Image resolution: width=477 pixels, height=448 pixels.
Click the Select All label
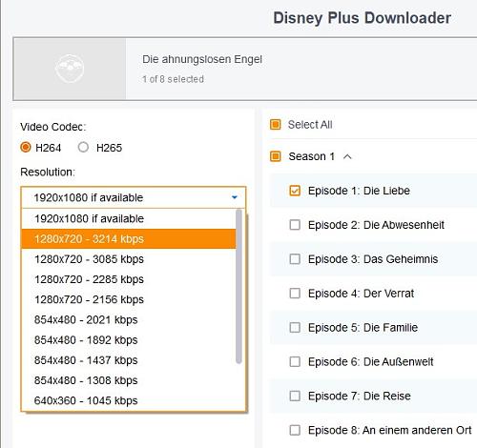(310, 125)
